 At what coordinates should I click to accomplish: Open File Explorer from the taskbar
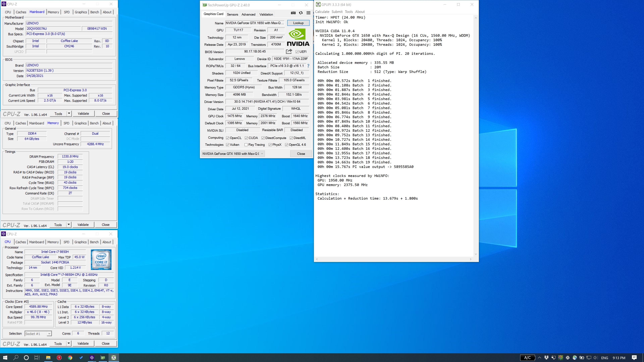coord(48,357)
